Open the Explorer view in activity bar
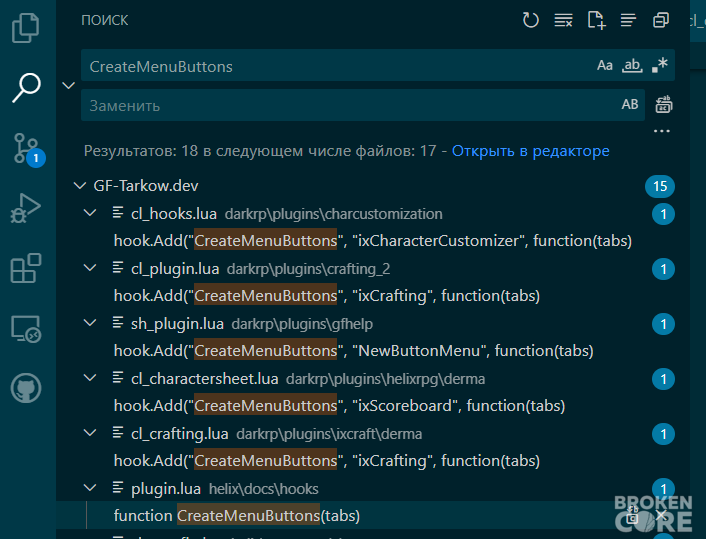706x539 pixels. click(26, 28)
